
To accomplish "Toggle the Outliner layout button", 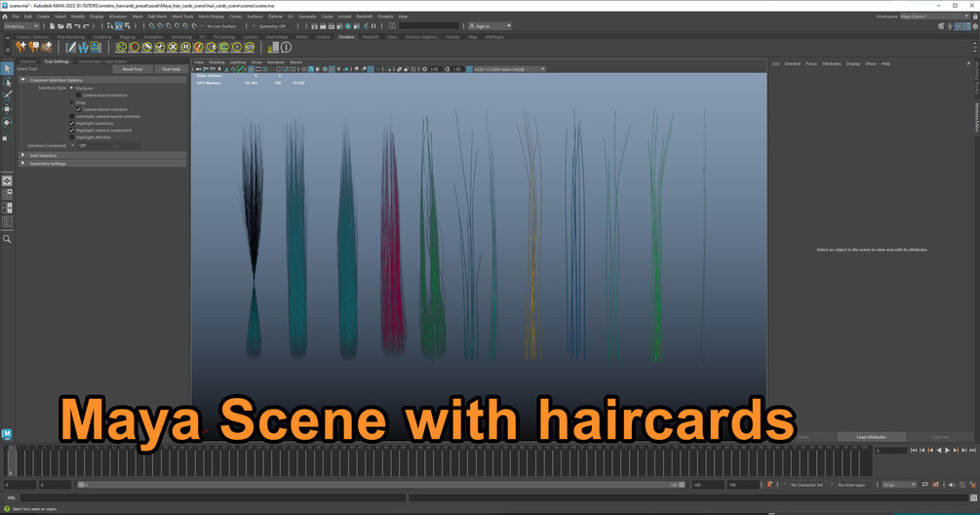I will pos(7,221).
